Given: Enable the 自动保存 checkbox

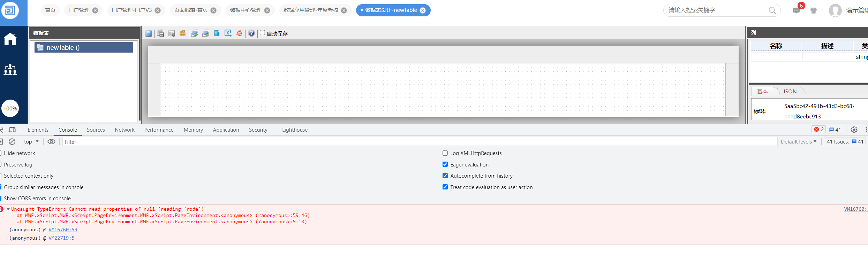Looking at the screenshot, I should 263,33.
